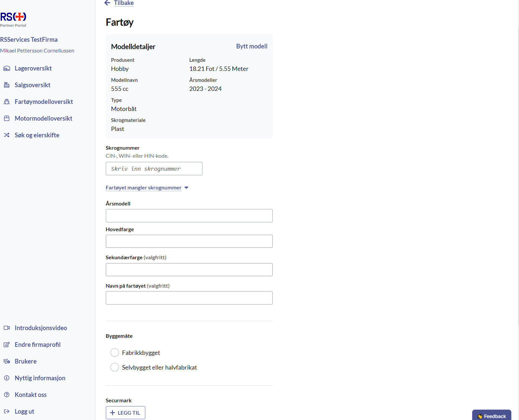Open the Årsmodell field

click(x=189, y=216)
